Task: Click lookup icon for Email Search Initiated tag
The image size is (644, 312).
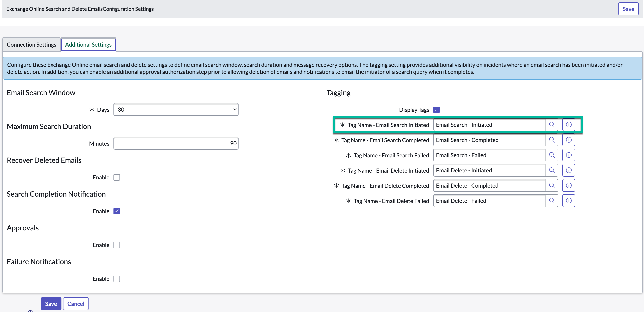Action: click(x=552, y=125)
